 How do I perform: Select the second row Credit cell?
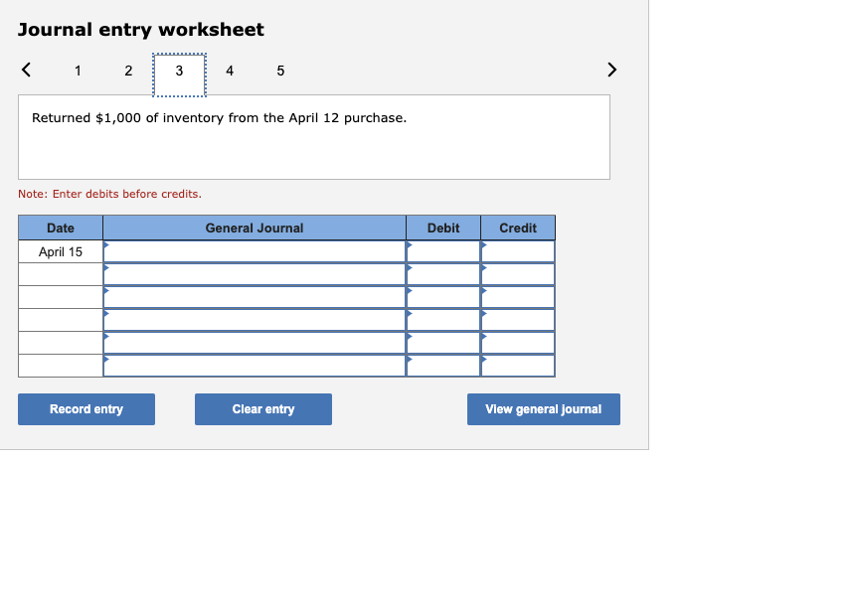(518, 274)
